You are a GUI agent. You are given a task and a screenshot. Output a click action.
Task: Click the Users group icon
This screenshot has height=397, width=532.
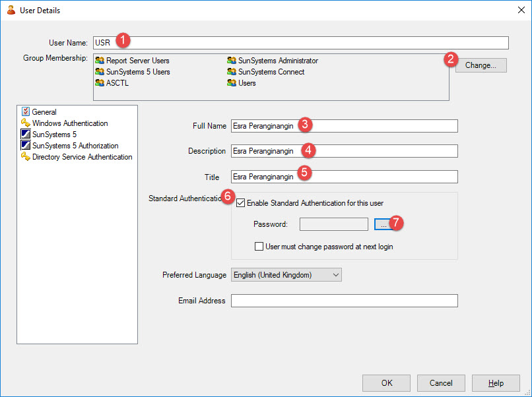pos(230,83)
